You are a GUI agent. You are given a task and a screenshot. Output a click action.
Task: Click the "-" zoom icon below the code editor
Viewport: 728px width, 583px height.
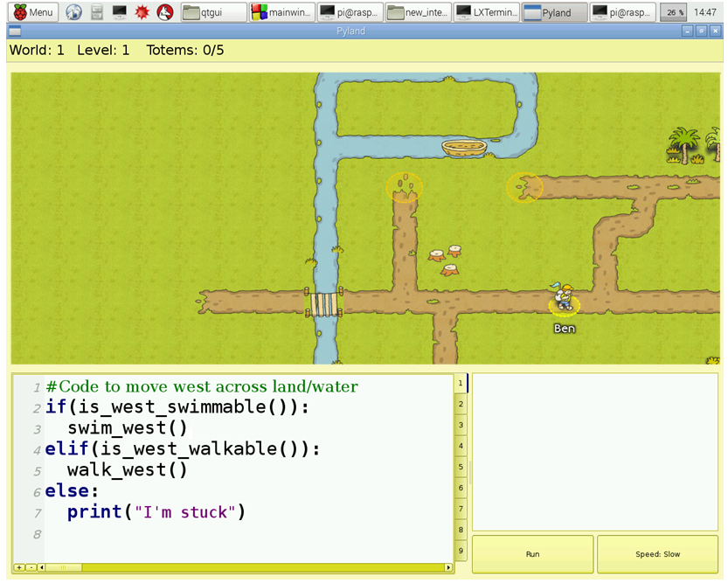tap(31, 567)
